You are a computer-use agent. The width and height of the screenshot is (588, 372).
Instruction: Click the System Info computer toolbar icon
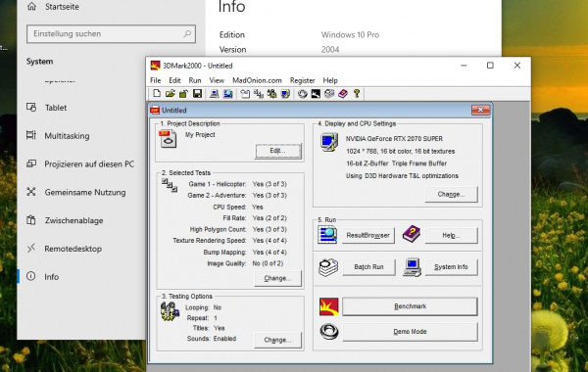click(x=214, y=93)
